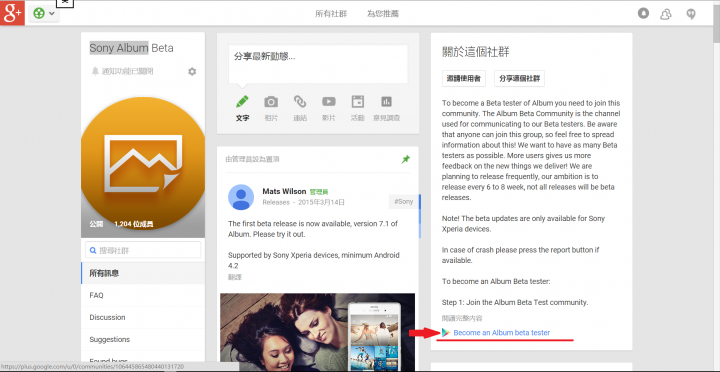Open Mats Wilson author name link
Viewport: 720px width, 372px height.
pyautogui.click(x=284, y=191)
